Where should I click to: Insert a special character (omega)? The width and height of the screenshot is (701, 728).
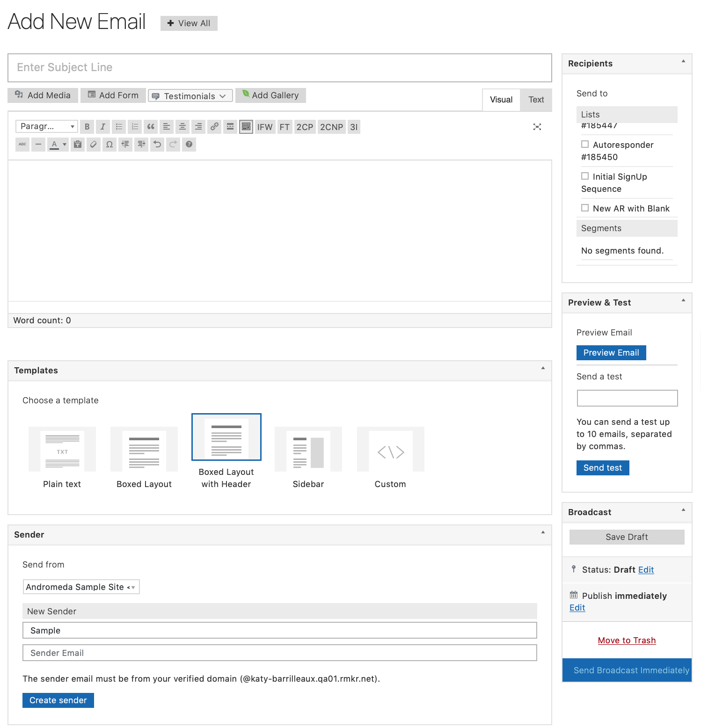point(110,145)
